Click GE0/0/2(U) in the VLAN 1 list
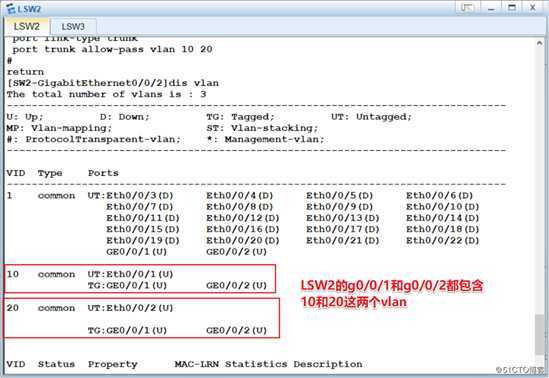Viewport: 549px width, 378px height. [236, 252]
